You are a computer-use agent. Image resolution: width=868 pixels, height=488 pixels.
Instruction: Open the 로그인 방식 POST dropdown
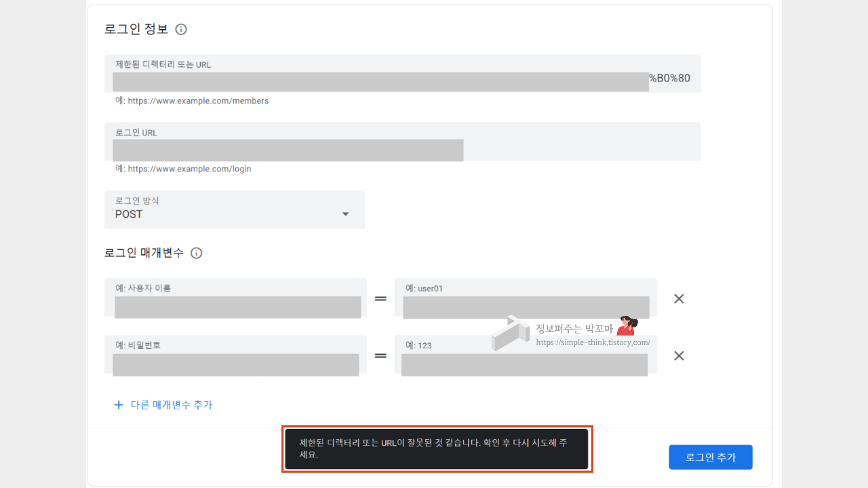[x=235, y=209]
